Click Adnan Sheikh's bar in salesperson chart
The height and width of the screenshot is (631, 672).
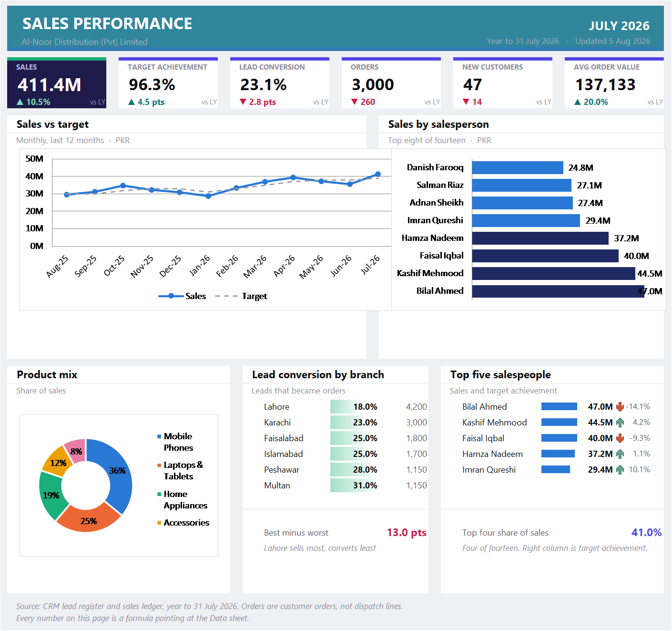click(x=522, y=203)
